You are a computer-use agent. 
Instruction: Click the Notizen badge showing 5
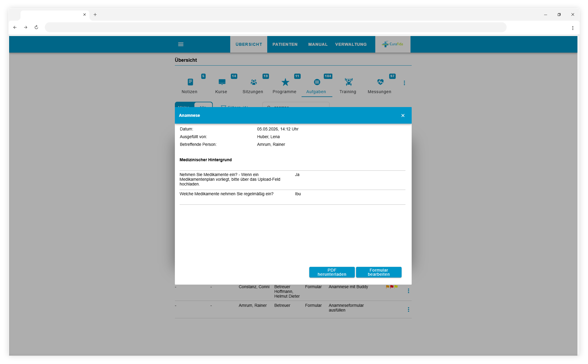click(203, 76)
